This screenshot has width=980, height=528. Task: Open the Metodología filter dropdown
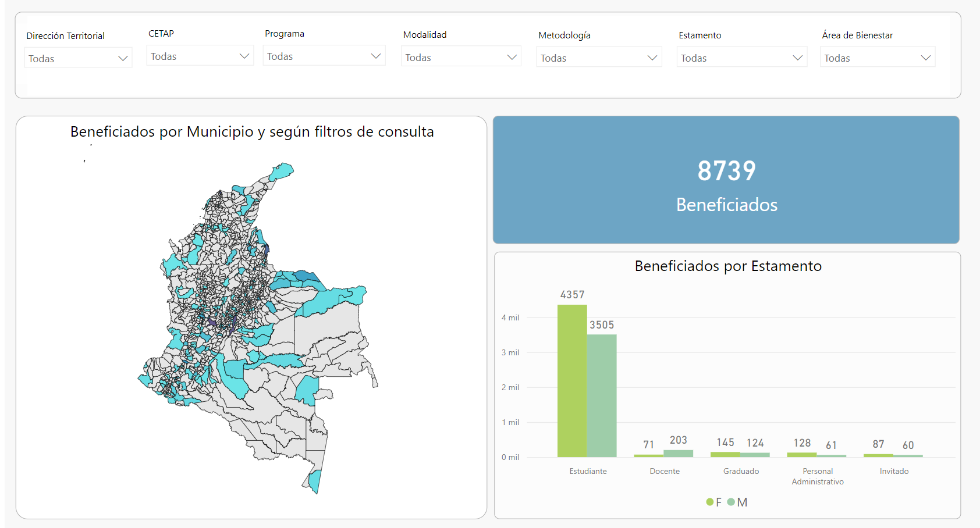pyautogui.click(x=598, y=58)
